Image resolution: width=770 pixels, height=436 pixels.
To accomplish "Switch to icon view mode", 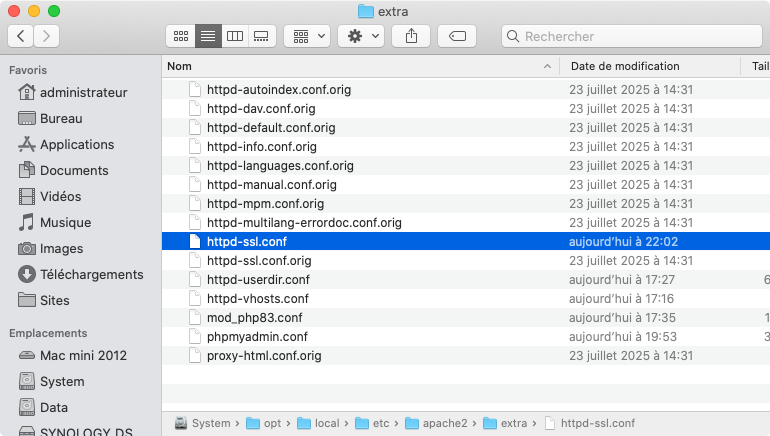I will click(181, 36).
